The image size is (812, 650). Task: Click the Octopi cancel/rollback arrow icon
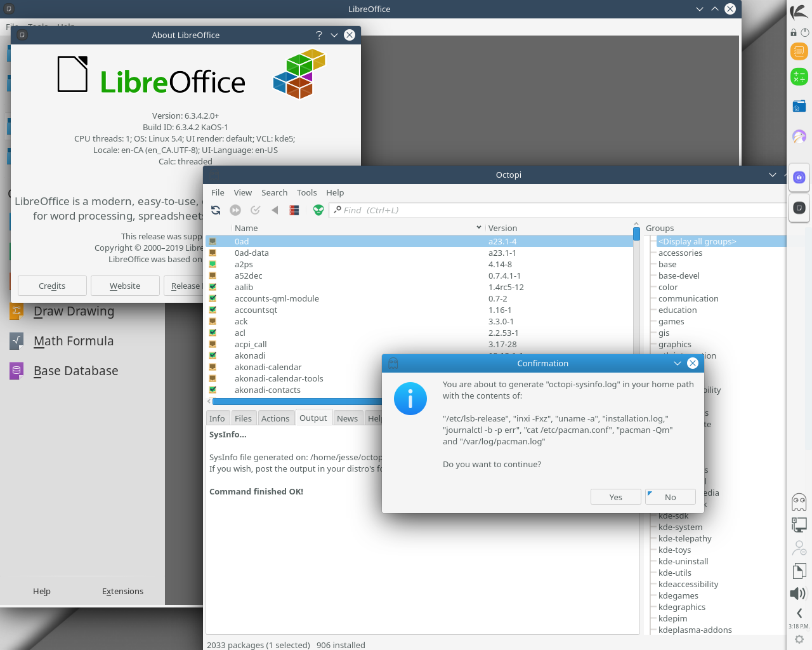[275, 210]
